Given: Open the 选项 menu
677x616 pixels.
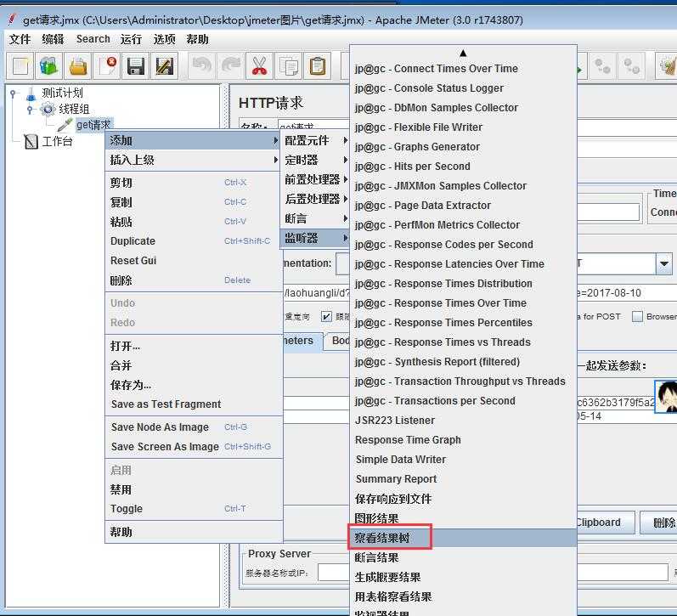Looking at the screenshot, I should pyautogui.click(x=165, y=39).
